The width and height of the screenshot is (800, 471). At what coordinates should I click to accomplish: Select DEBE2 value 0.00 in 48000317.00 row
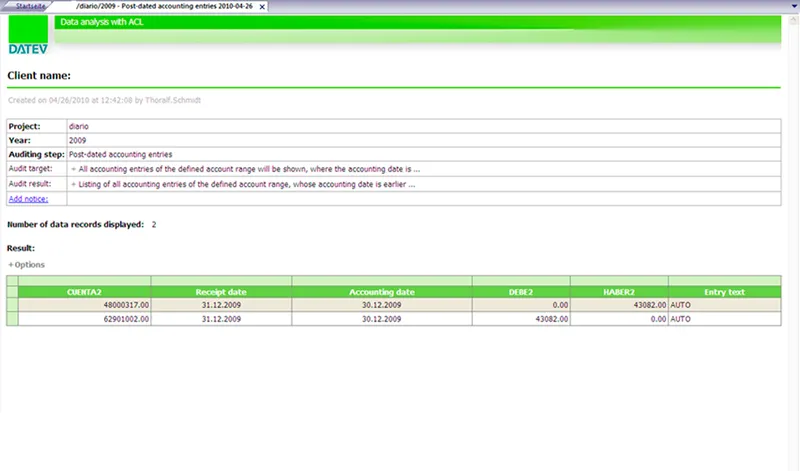pyautogui.click(x=521, y=305)
